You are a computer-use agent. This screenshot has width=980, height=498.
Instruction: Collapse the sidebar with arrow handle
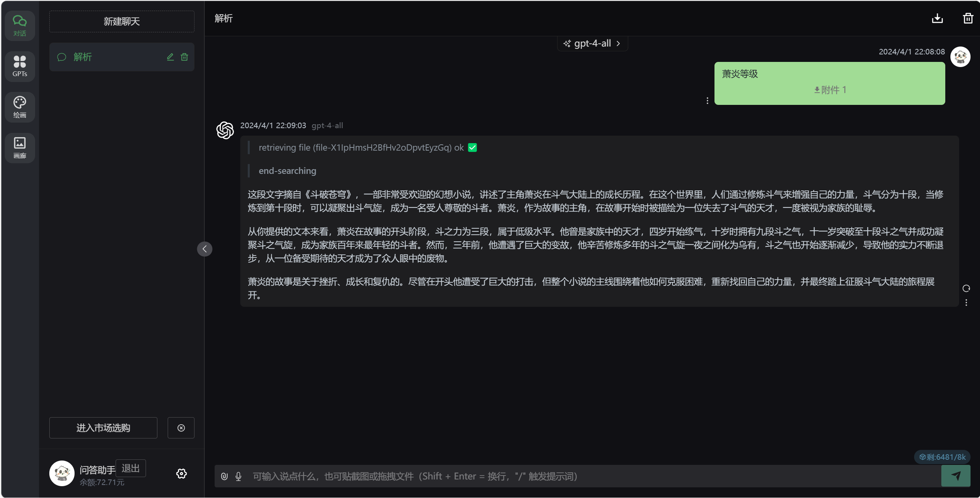[x=204, y=249]
